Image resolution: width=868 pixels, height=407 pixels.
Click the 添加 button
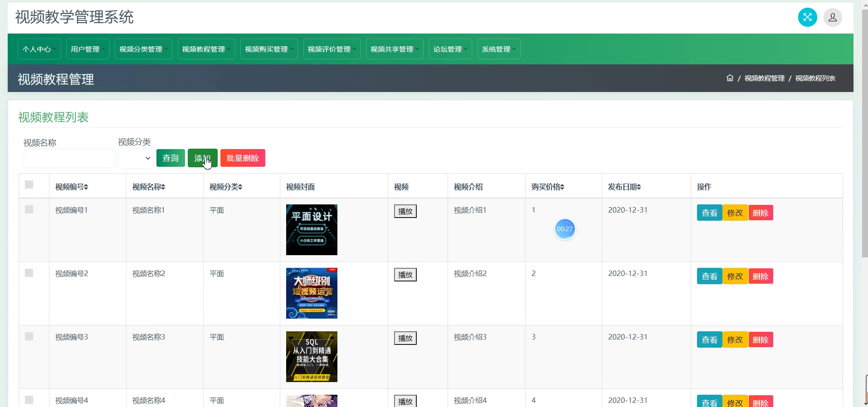point(202,158)
